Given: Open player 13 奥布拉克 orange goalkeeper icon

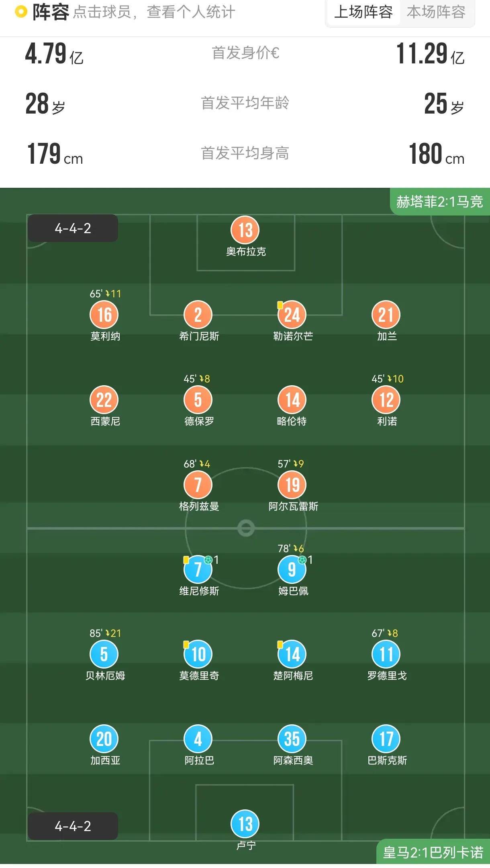Looking at the screenshot, I should tap(245, 230).
